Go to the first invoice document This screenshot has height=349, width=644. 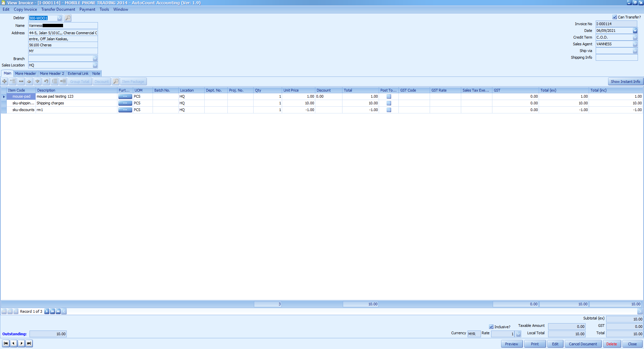(x=6, y=343)
